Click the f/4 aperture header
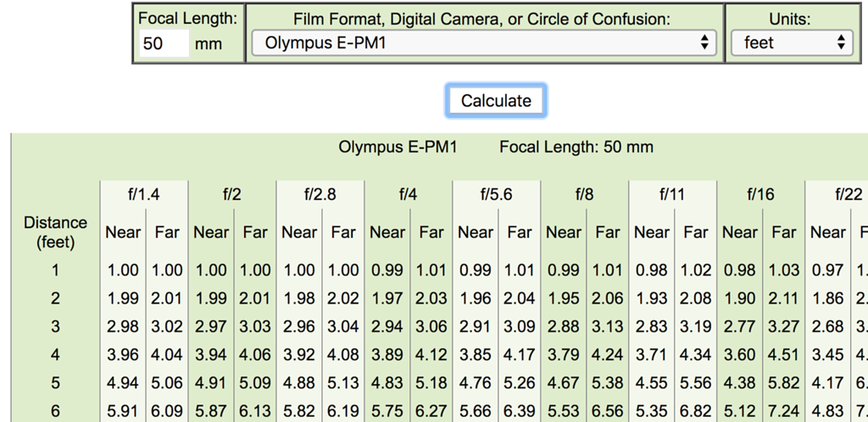868x422 pixels. 409,194
